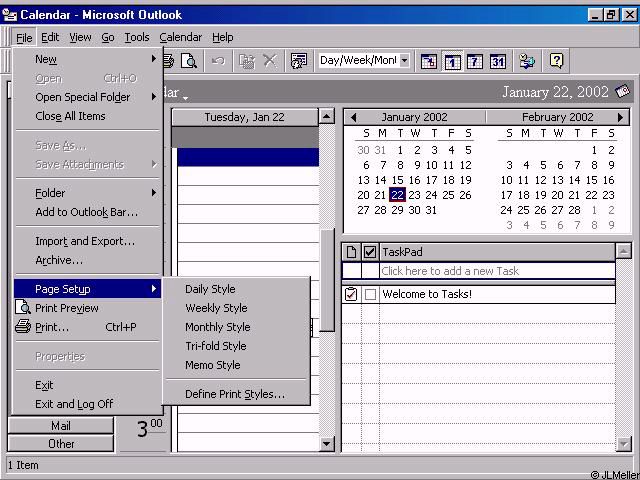Click the Mail group button
This screenshot has width=640, height=480.
[61, 426]
